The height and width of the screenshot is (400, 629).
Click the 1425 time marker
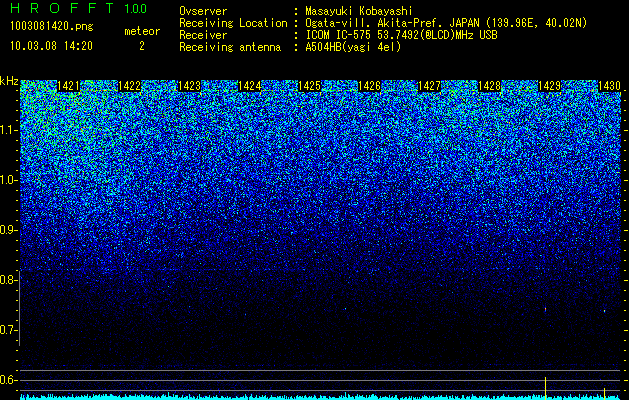pos(310,86)
